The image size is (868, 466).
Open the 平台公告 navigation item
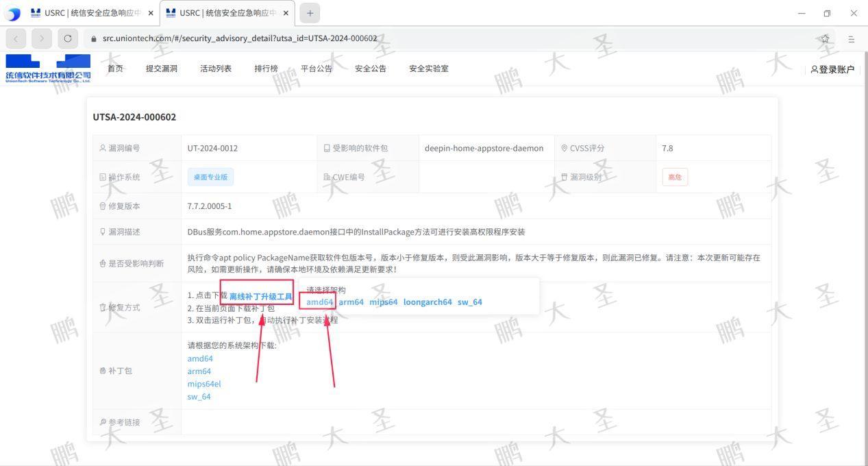pos(317,69)
